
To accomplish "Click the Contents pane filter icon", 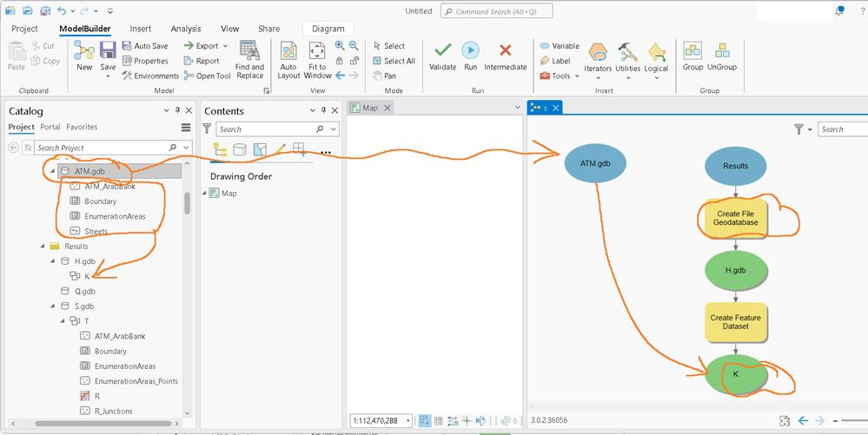I will pos(207,129).
